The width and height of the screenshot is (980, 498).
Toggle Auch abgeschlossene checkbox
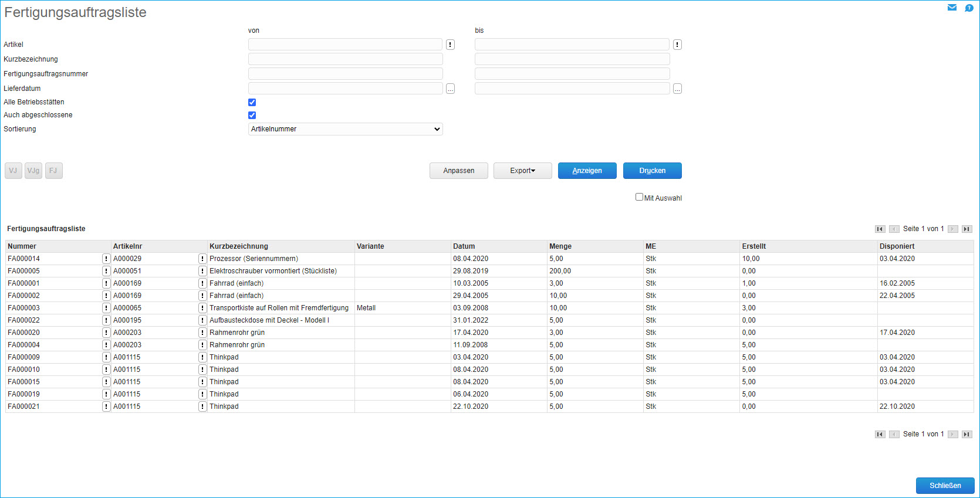pyautogui.click(x=252, y=115)
